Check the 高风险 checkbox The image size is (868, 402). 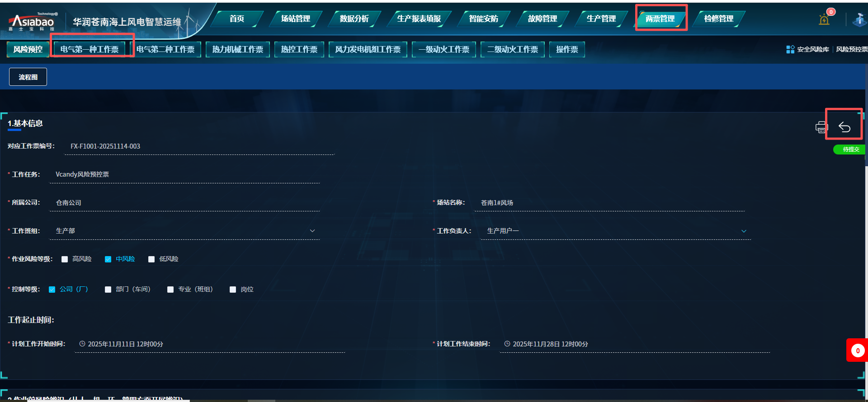click(65, 259)
